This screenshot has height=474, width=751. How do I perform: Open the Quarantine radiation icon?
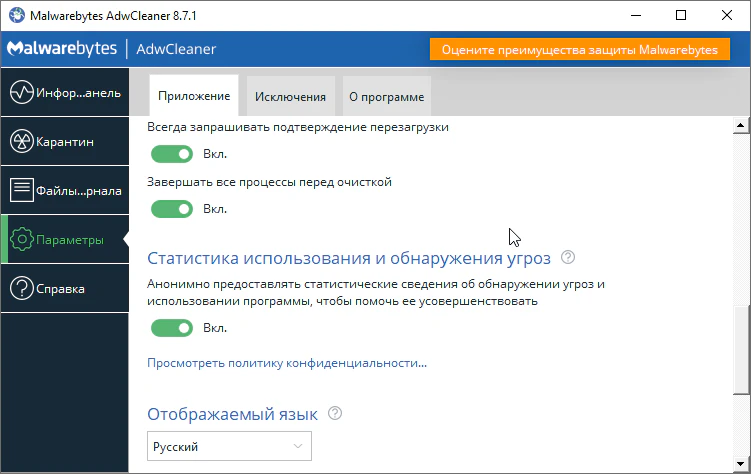22,142
